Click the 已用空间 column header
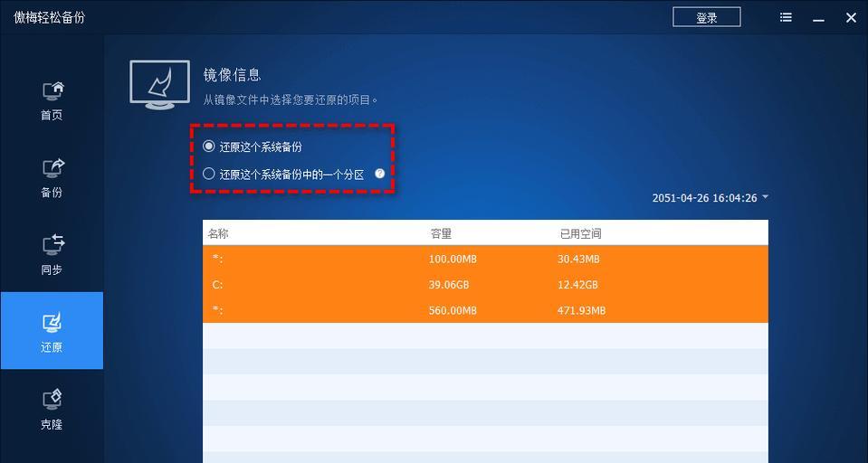Viewport: 868px width, 463px height. (580, 233)
